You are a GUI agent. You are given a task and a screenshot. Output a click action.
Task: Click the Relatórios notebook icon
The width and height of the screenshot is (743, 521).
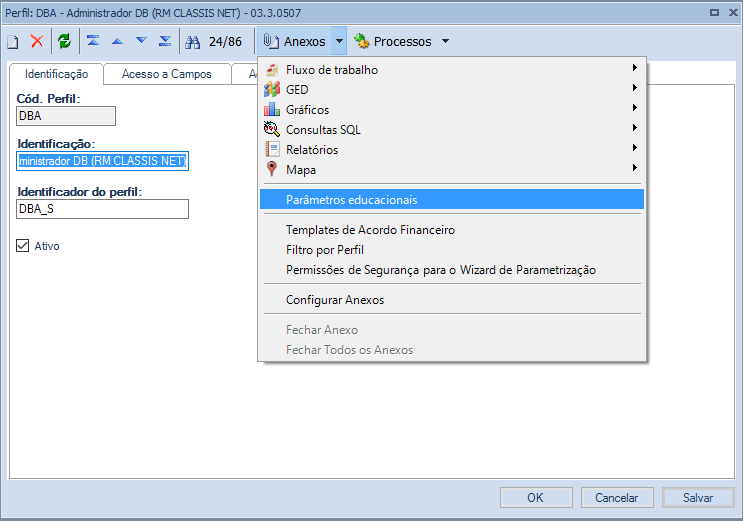272,149
